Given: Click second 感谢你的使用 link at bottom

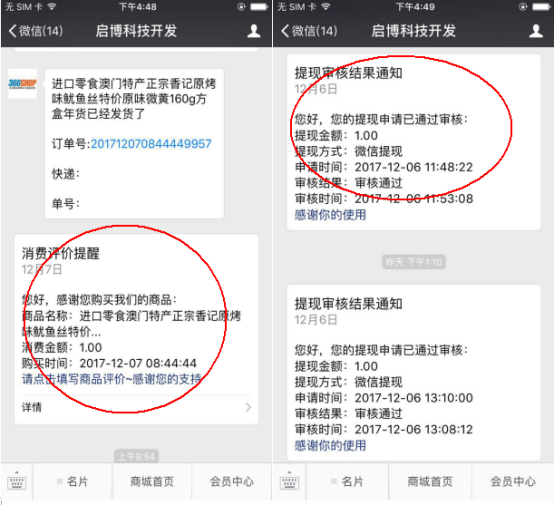Looking at the screenshot, I should (330, 446).
